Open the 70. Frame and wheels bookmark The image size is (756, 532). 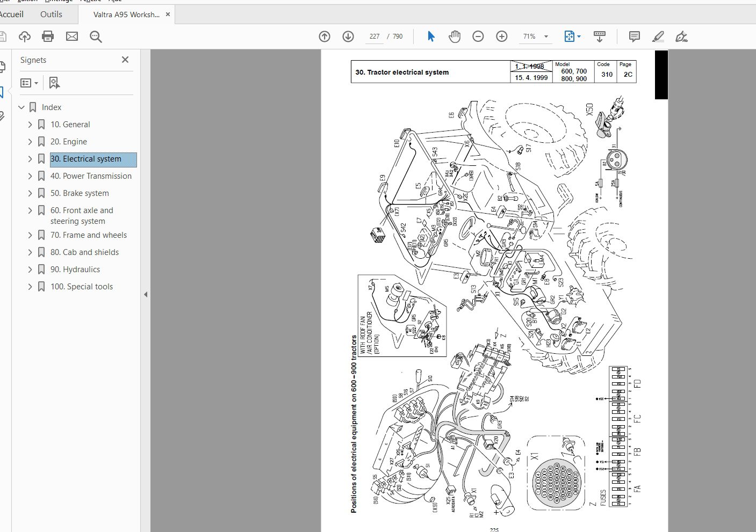[x=89, y=235]
